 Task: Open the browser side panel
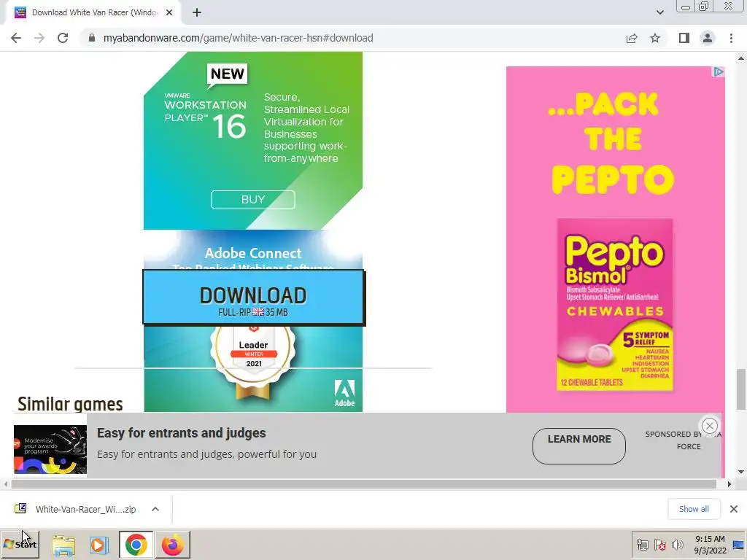pyautogui.click(x=684, y=38)
